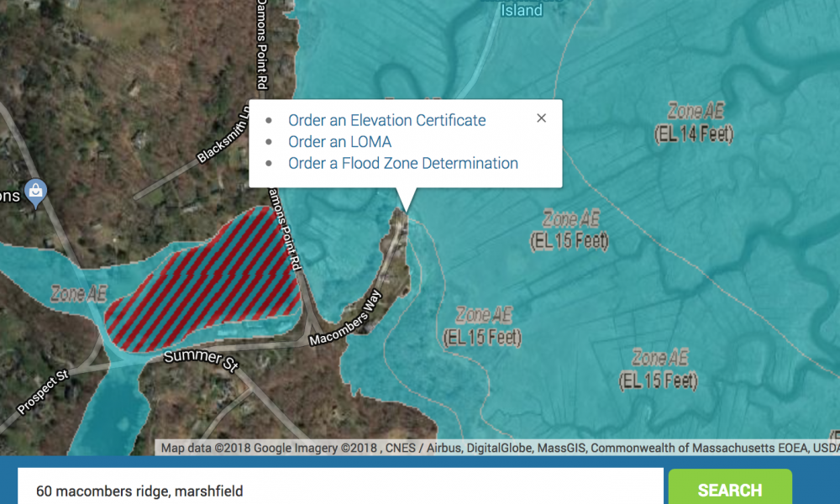Dismiss the order options popup
Screen dimensions: 840x504
[541, 118]
